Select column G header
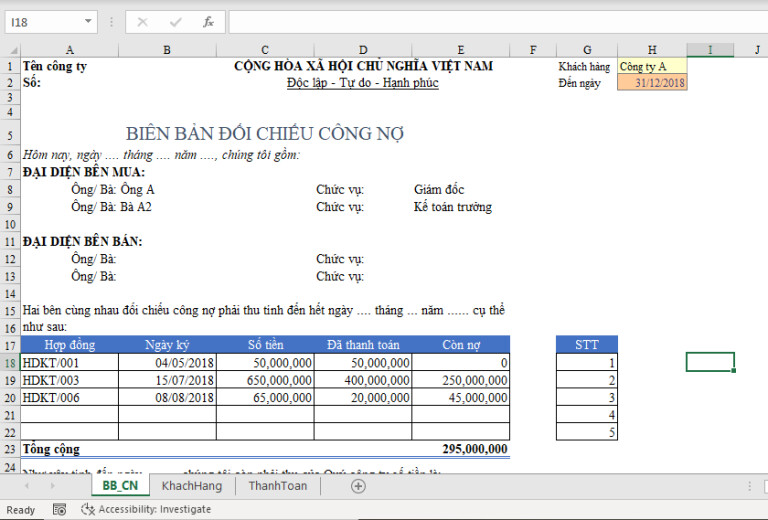The width and height of the screenshot is (768, 520). click(587, 50)
